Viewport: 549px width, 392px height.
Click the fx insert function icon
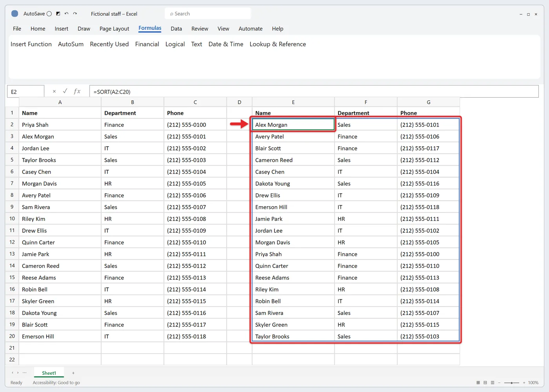tap(77, 91)
